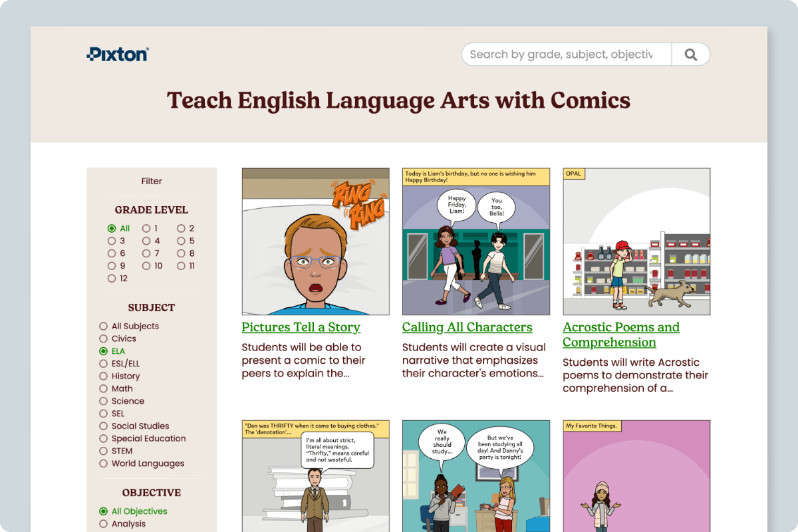Open the Calling All Characters lesson link
This screenshot has height=532, width=798.
point(467,327)
